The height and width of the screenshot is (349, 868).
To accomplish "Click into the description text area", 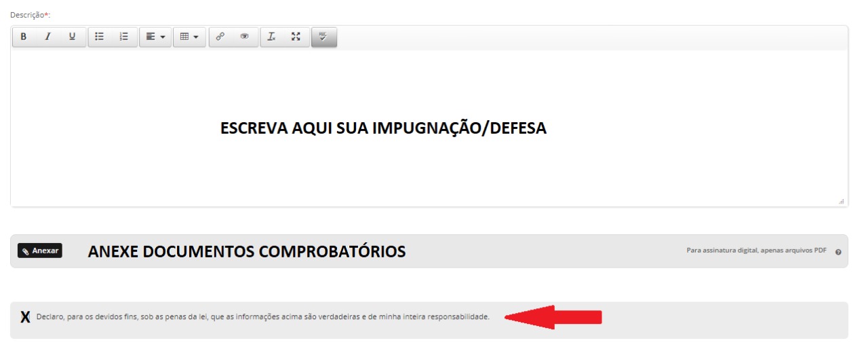I will [429, 128].
